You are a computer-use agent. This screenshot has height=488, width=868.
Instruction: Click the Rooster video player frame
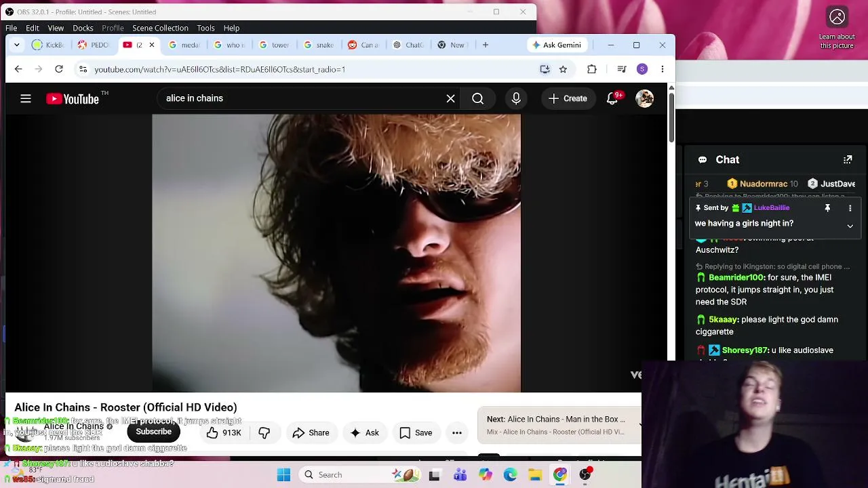(336, 253)
